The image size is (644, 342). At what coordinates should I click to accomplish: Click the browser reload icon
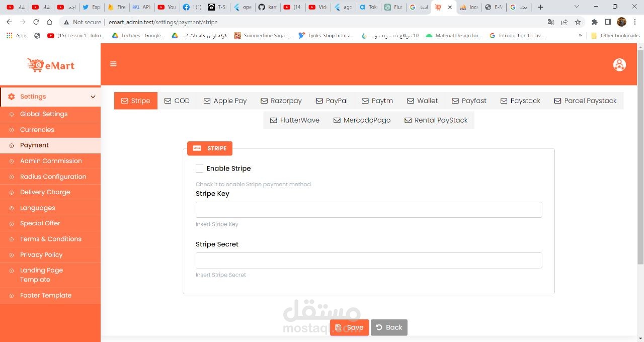pos(36,22)
